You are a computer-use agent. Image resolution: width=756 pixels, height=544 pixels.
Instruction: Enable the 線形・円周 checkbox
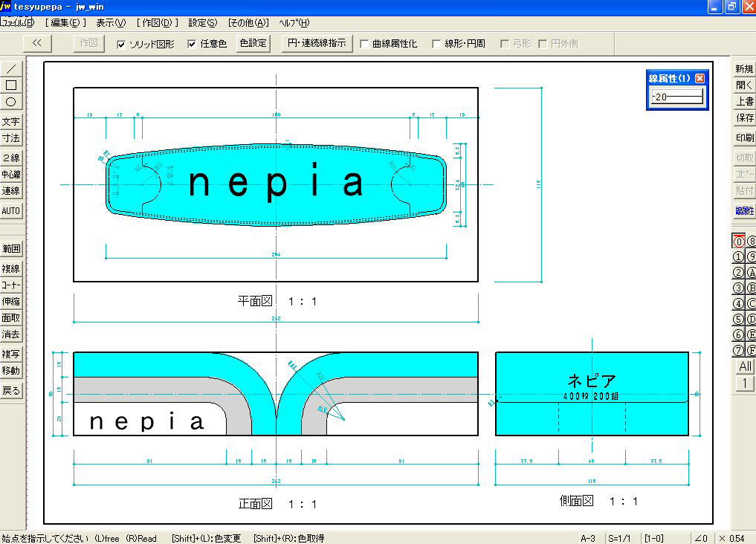pos(436,44)
